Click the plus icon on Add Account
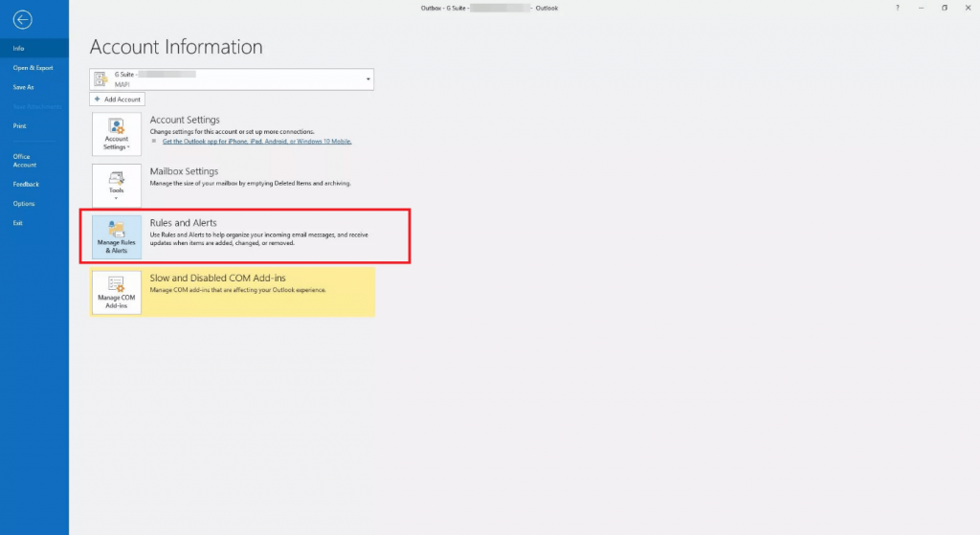This screenshot has height=535, width=980. pos(97,99)
